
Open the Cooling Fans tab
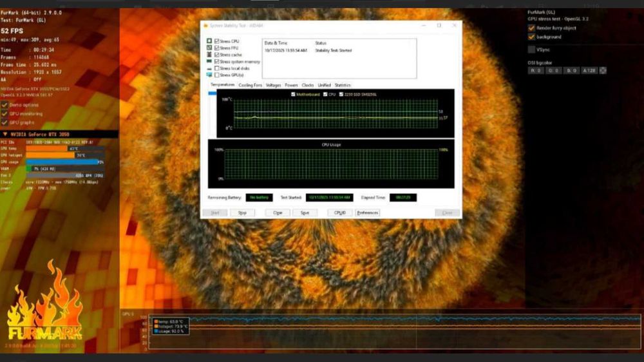250,85
